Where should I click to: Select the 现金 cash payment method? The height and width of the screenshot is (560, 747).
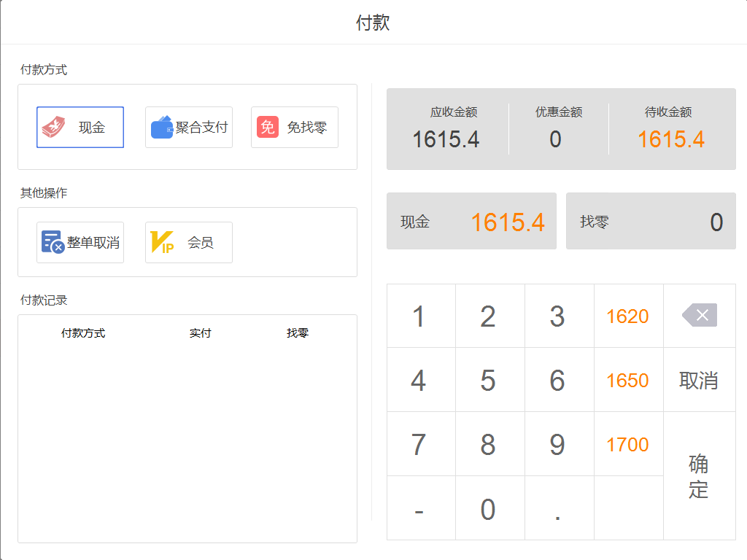tap(80, 127)
